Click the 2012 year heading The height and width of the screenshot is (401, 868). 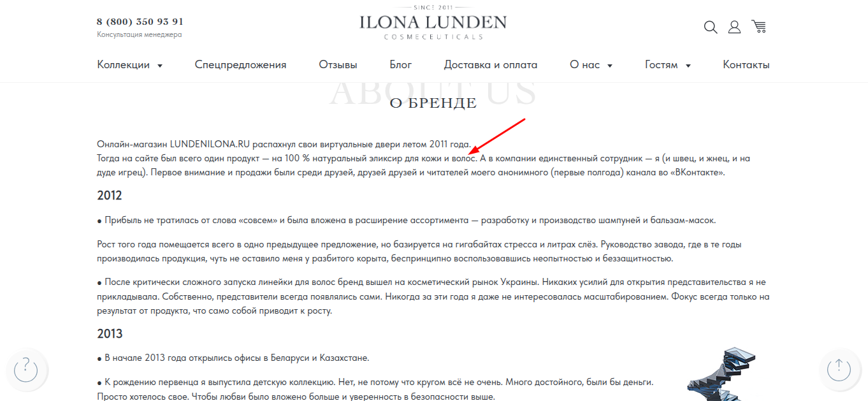(x=110, y=195)
